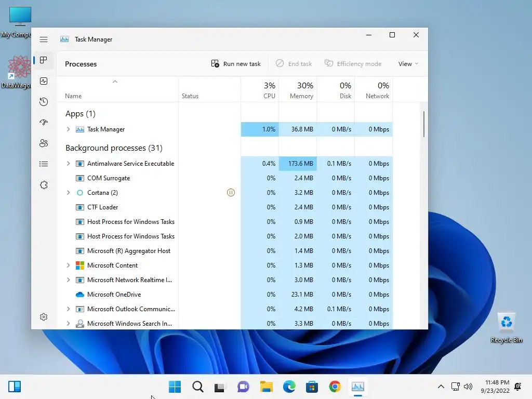
Task: Expand Microsoft Network Realtime row
Action: (x=68, y=280)
